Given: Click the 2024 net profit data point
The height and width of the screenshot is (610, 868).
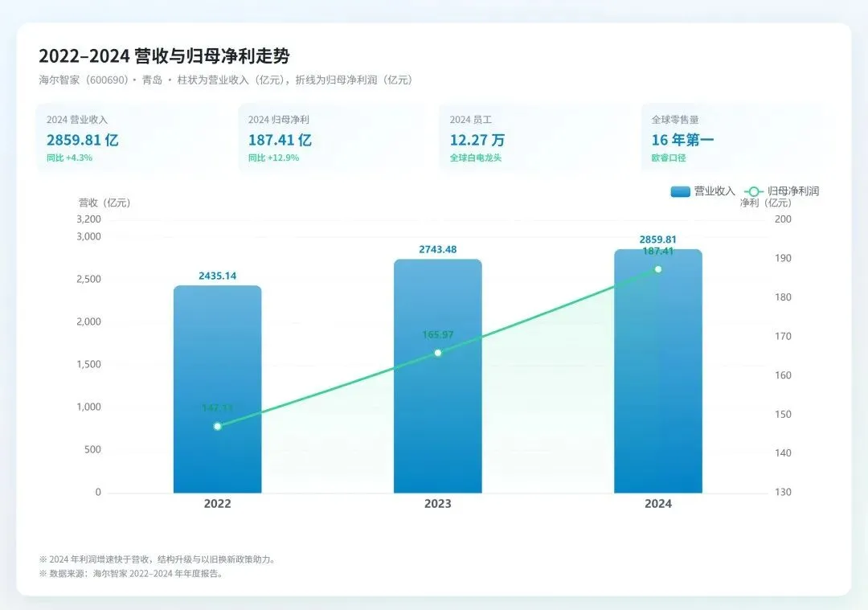Looking at the screenshot, I should coord(658,269).
